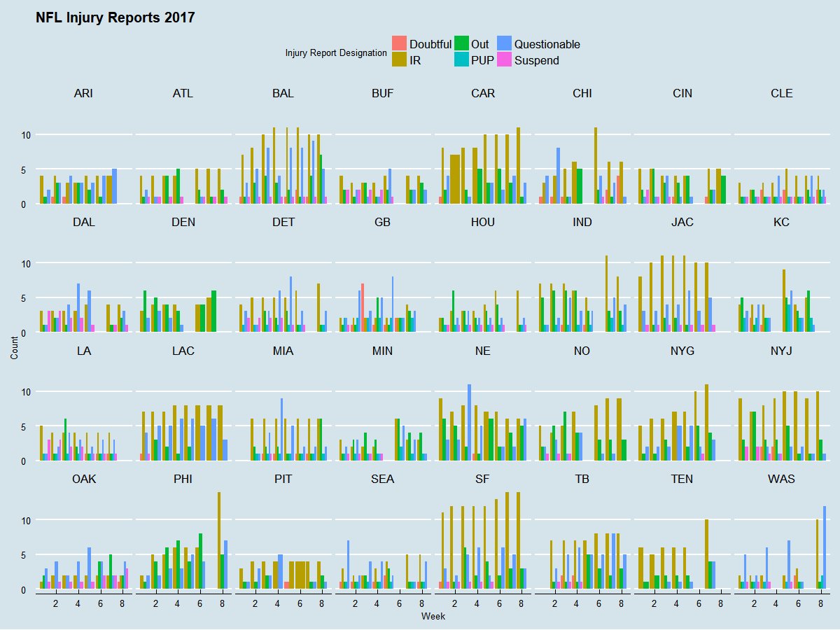Select the IND panel title
Image resolution: width=840 pixels, height=630 pixels.
click(582, 222)
